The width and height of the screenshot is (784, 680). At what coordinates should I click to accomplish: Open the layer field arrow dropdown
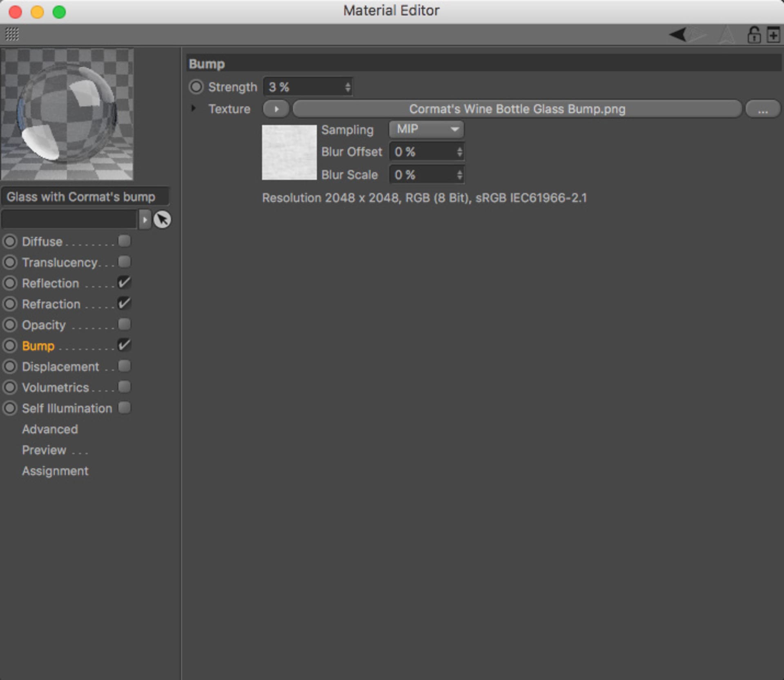145,220
